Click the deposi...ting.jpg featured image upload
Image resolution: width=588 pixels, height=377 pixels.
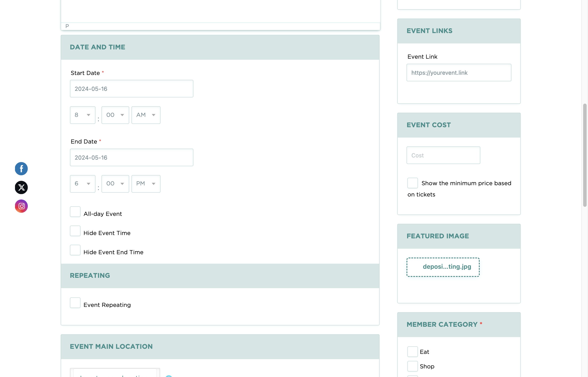[443, 267]
